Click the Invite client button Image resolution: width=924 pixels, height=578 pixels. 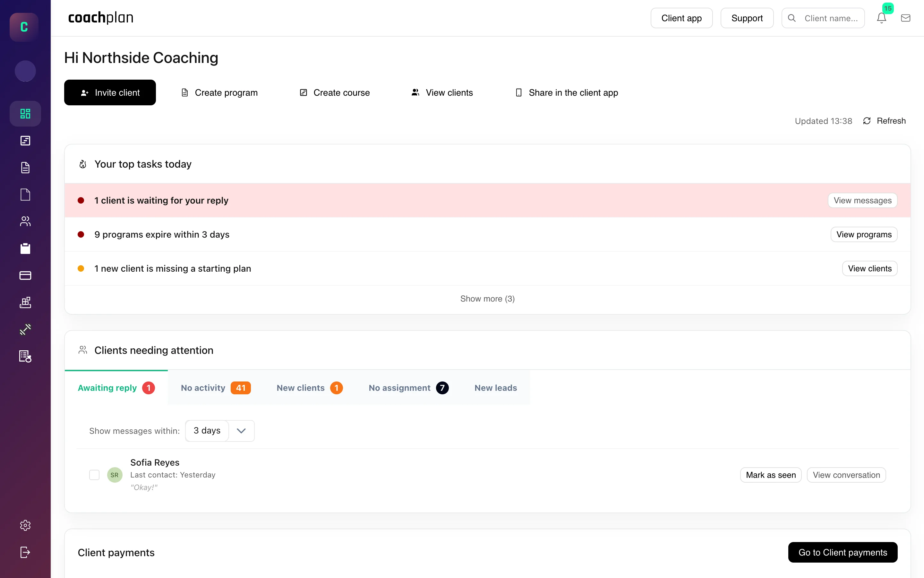(x=110, y=92)
